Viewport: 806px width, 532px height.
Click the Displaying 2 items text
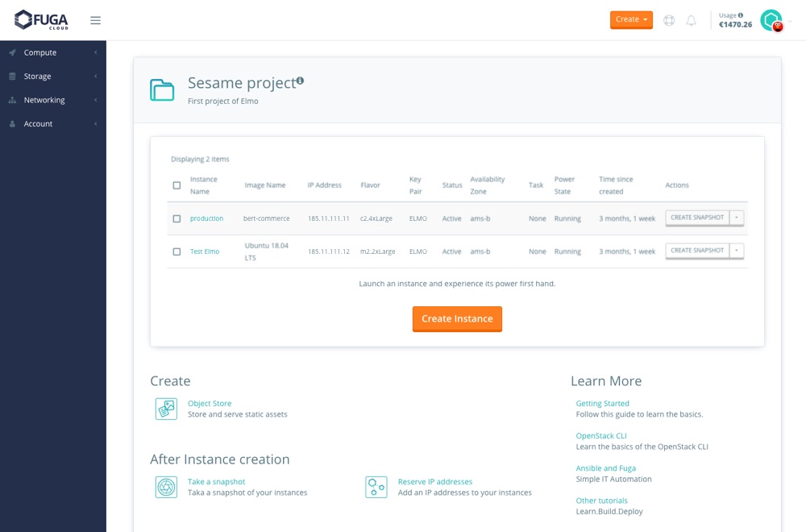pos(200,160)
